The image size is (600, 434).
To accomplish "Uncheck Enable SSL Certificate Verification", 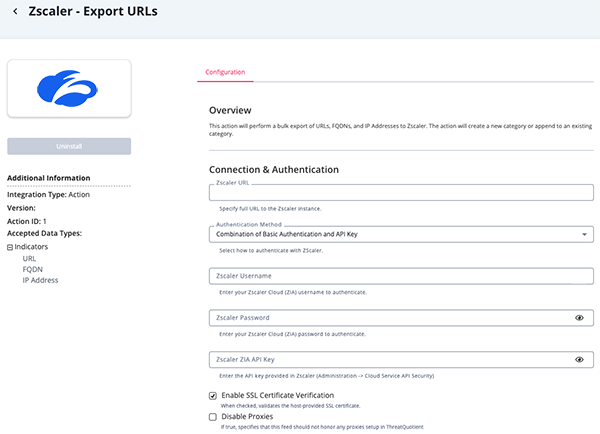I will (x=213, y=396).
